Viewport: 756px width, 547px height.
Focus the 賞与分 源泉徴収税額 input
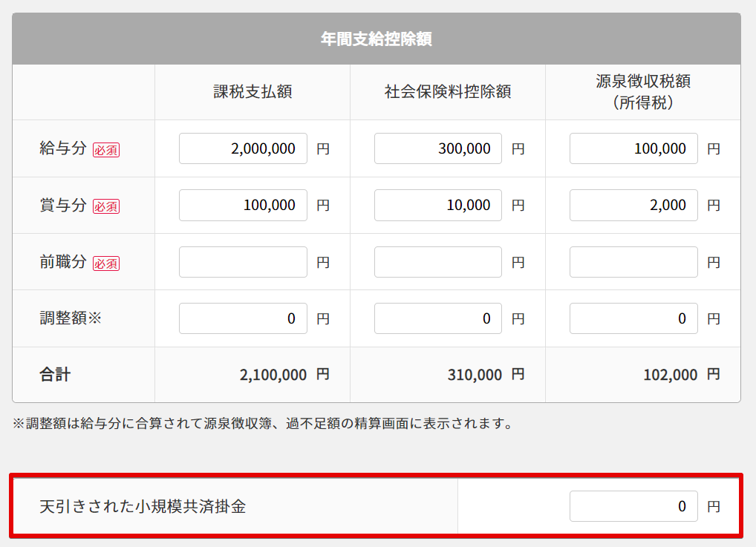pos(633,205)
